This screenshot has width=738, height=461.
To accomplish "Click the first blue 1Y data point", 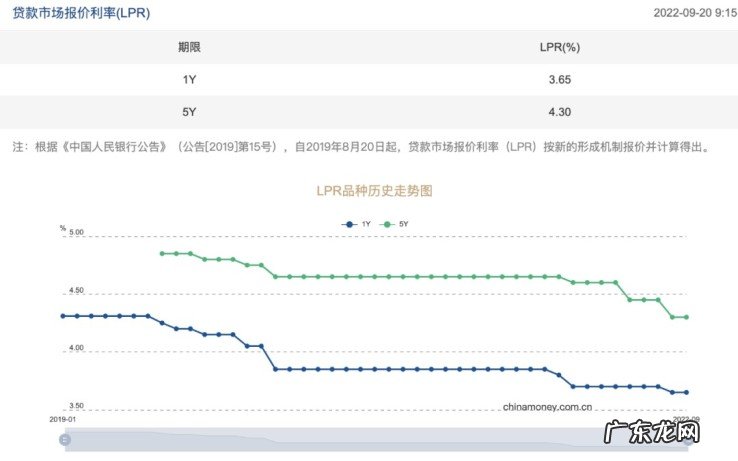I will click(63, 316).
